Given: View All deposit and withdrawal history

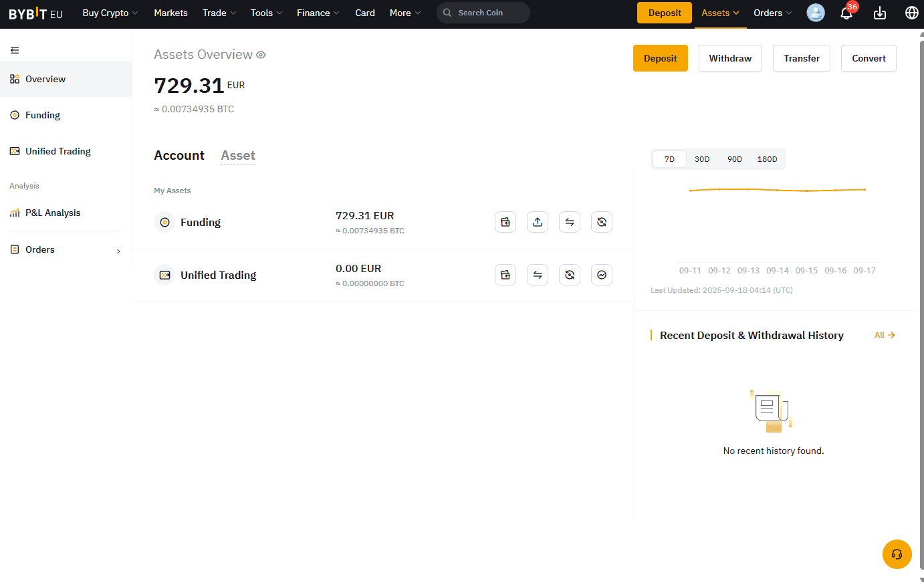Looking at the screenshot, I should click(x=884, y=335).
